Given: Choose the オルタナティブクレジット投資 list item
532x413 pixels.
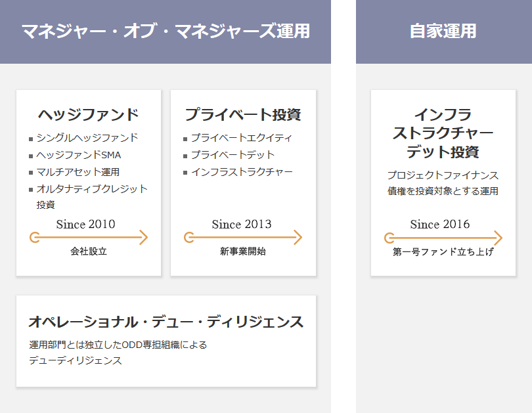Looking at the screenshot, I should pos(92,189).
